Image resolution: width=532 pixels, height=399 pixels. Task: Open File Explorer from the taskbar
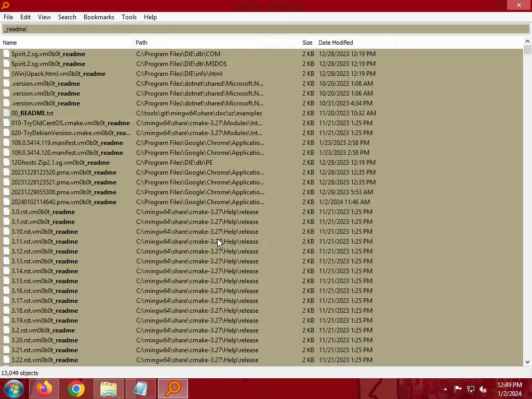click(x=109, y=389)
